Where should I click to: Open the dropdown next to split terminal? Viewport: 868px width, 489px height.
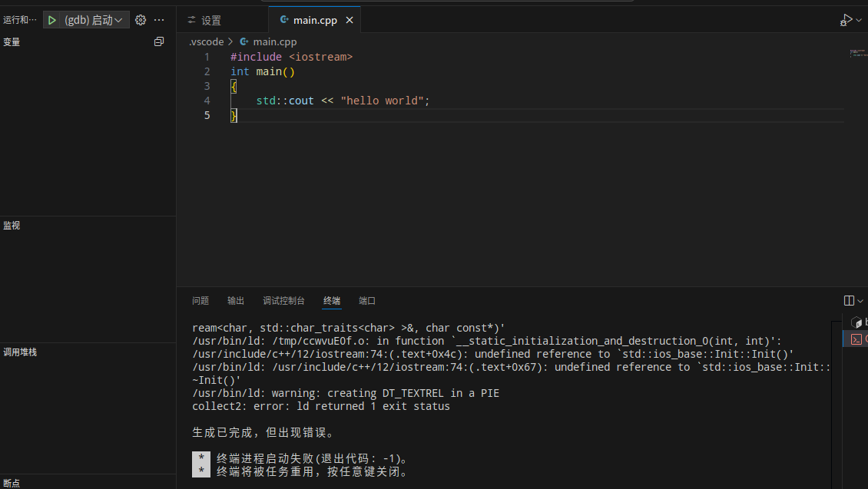tap(860, 300)
